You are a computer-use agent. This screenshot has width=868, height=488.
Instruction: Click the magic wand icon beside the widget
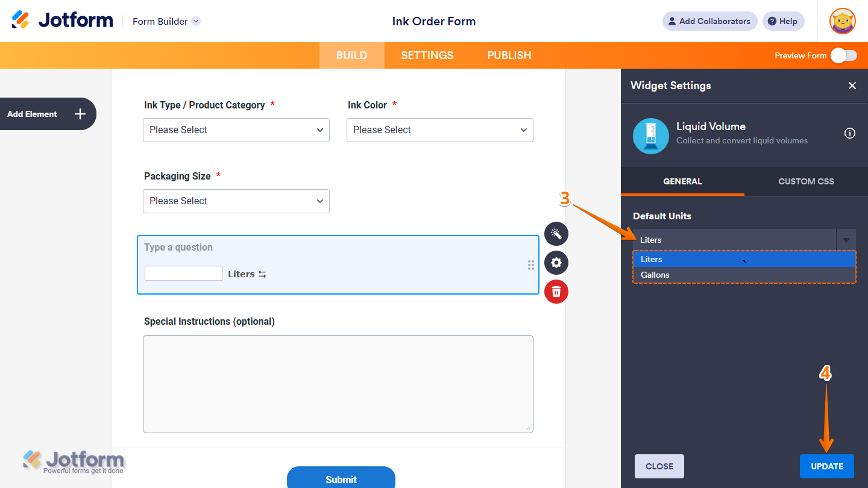(x=556, y=234)
